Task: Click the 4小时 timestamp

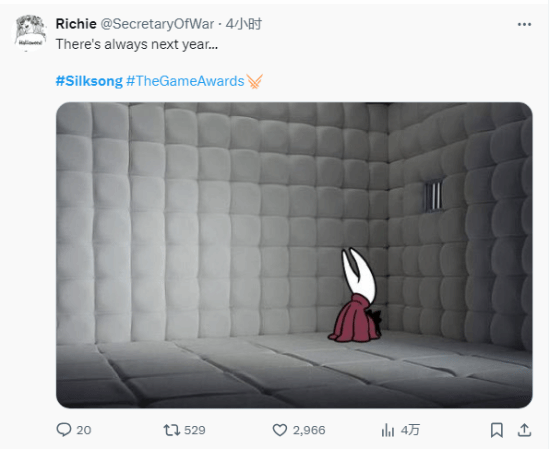Action: (x=243, y=24)
